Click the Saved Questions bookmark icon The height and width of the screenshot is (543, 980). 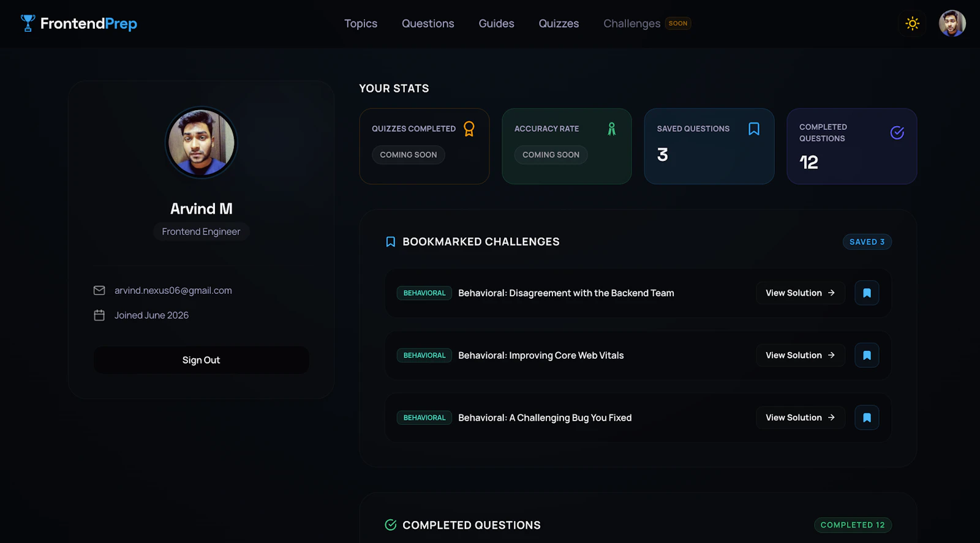[754, 129]
